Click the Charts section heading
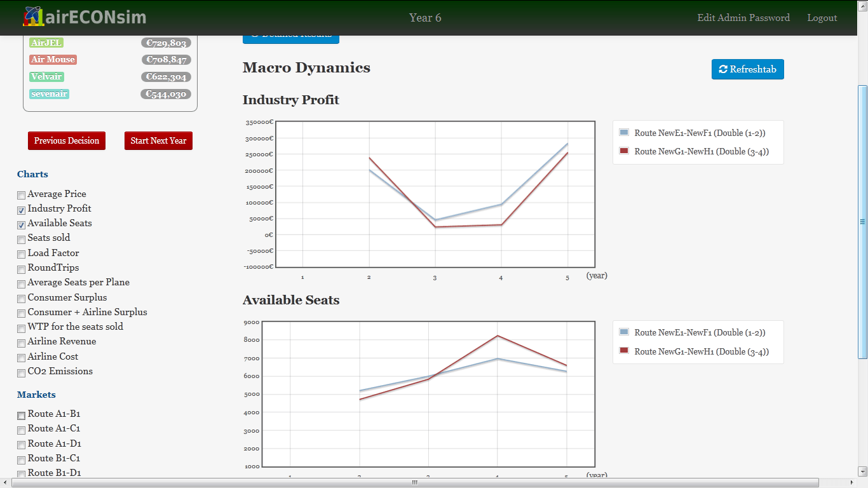 pyautogui.click(x=32, y=174)
